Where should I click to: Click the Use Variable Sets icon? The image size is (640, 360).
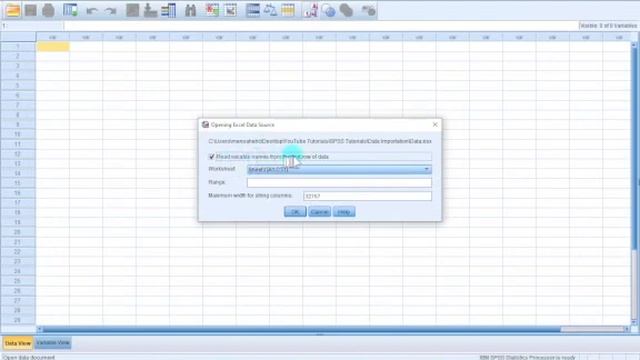329,10
